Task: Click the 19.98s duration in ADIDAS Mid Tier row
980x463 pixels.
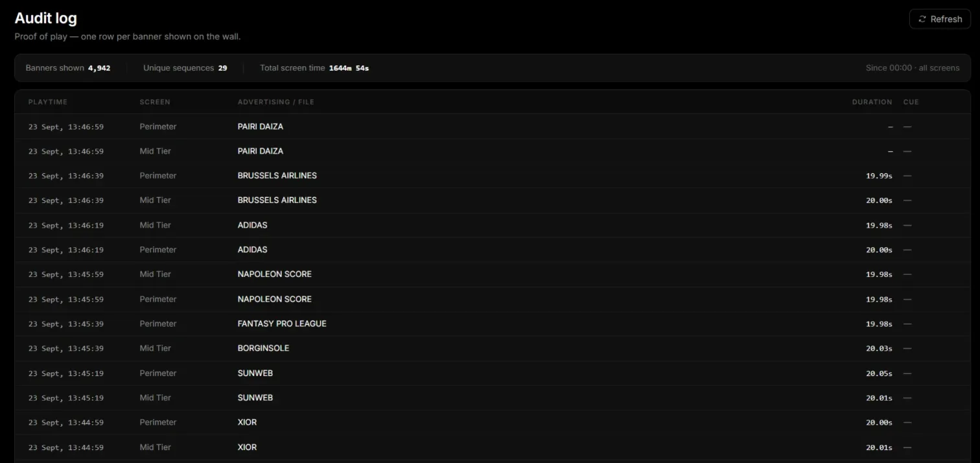Action: [x=879, y=225]
